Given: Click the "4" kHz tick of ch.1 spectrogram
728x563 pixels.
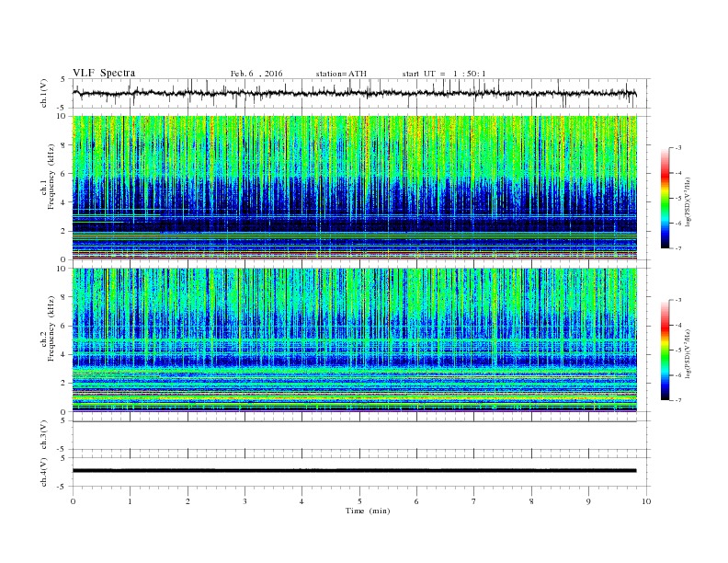Looking at the screenshot, I should point(64,202).
